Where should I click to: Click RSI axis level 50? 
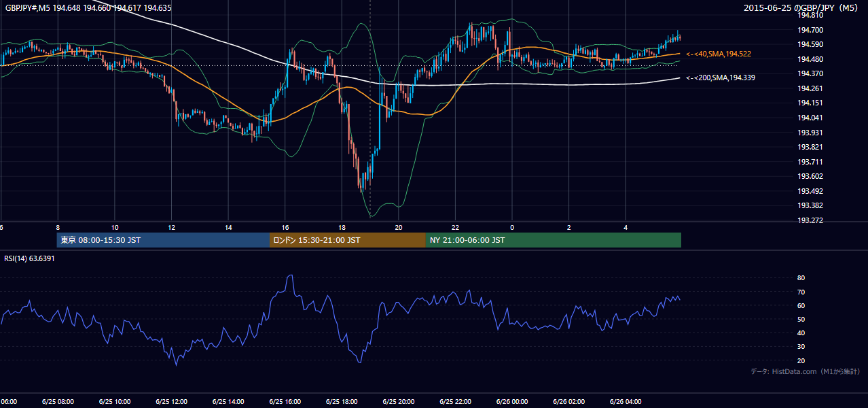click(x=801, y=319)
